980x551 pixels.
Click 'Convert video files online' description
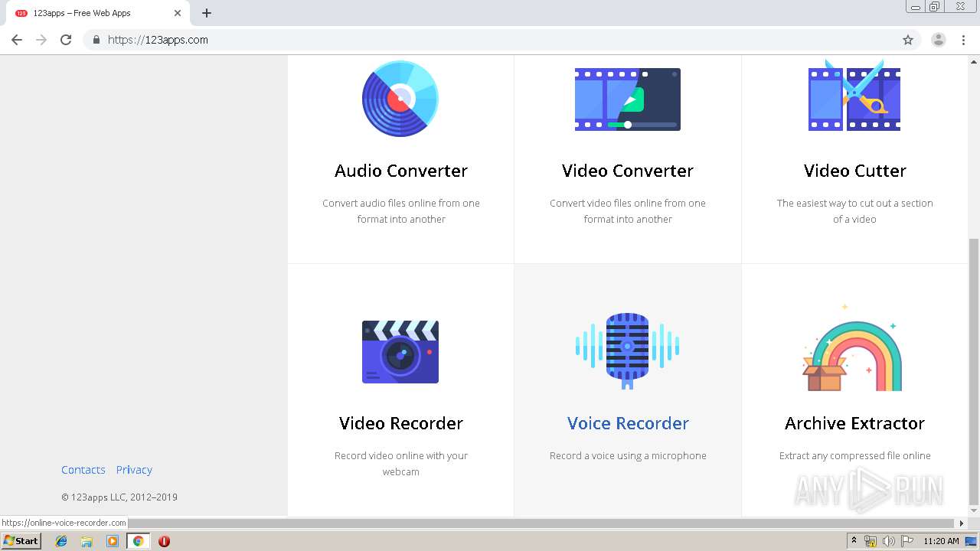click(628, 211)
